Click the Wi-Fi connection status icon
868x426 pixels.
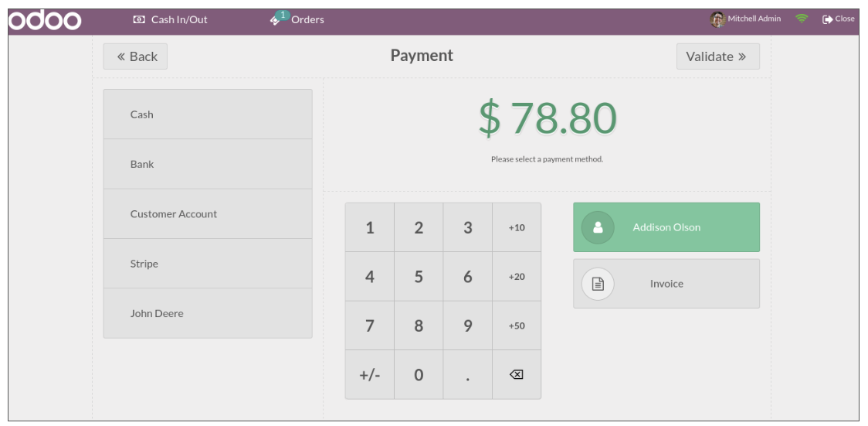coord(802,19)
